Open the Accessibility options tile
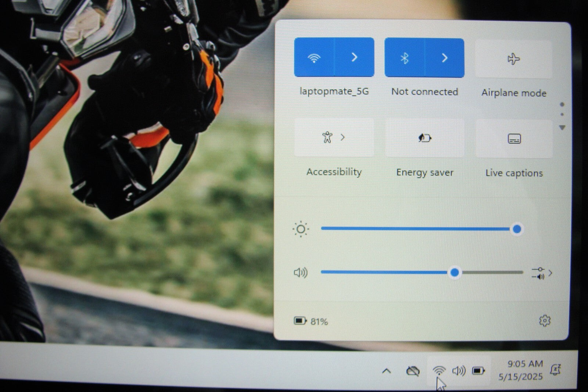The width and height of the screenshot is (588, 392). coord(334,138)
